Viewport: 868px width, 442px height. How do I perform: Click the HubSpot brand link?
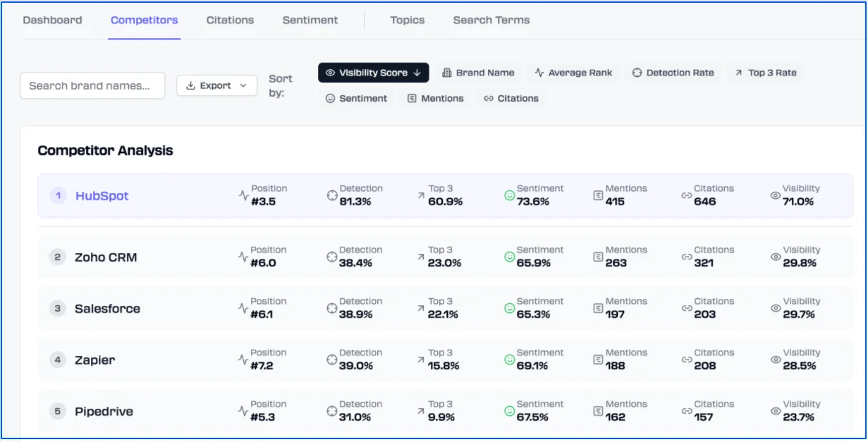tap(102, 196)
